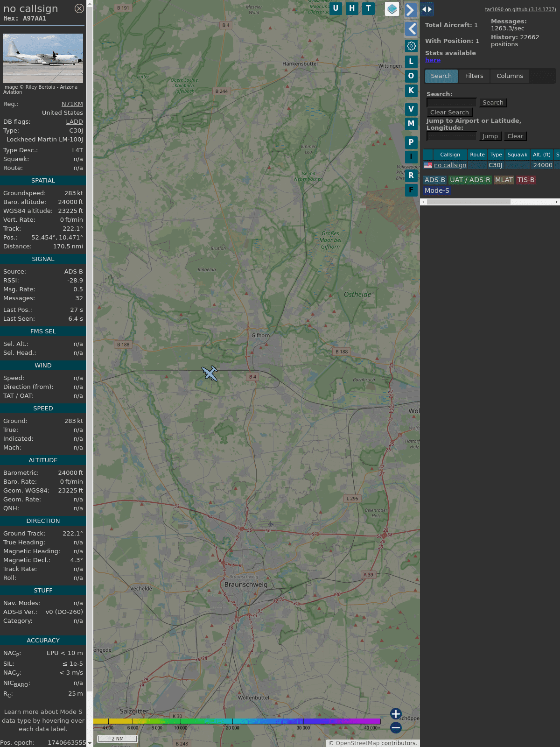Viewport: 560px width, 747px height.
Task: Toggle the U map button
Action: [336, 8]
